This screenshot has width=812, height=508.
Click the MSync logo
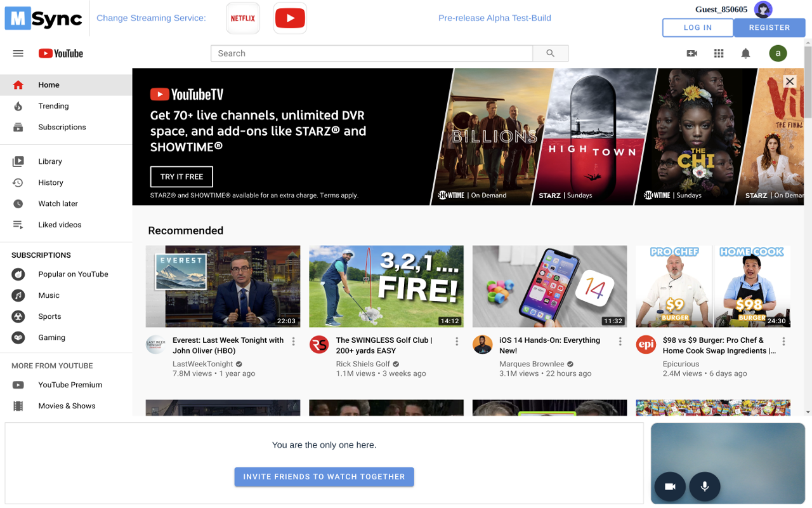click(44, 18)
